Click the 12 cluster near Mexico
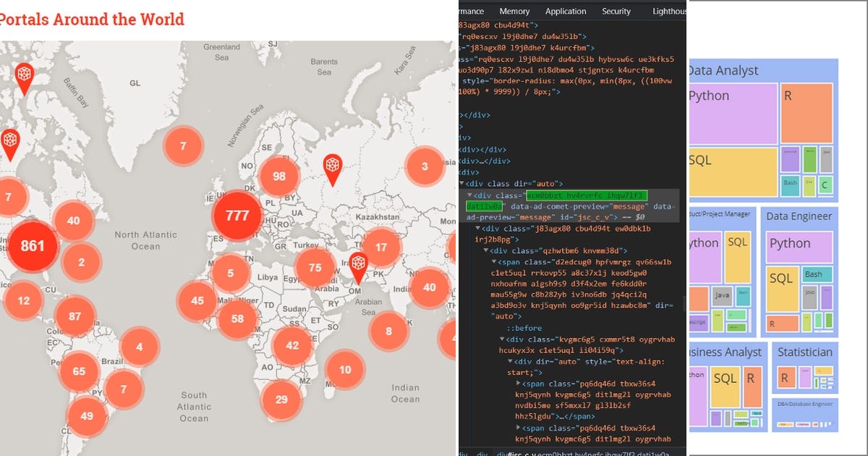This screenshot has height=456, width=868. 24,299
